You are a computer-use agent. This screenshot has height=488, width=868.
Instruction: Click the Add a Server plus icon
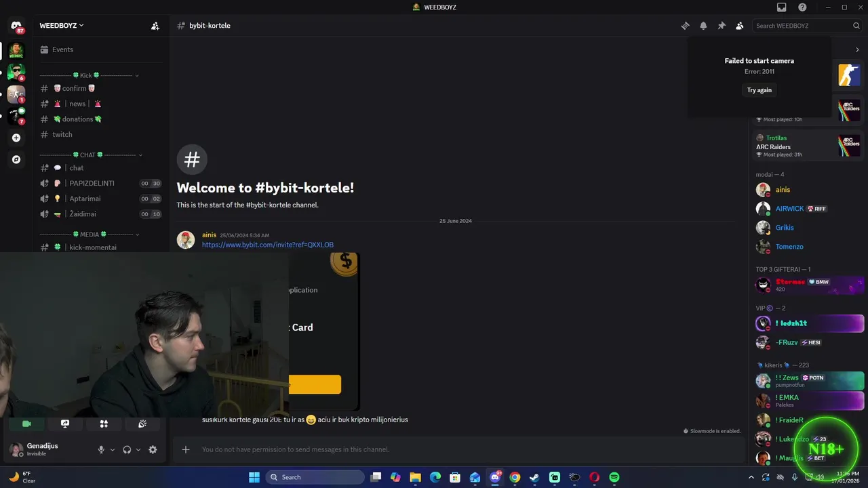[16, 138]
